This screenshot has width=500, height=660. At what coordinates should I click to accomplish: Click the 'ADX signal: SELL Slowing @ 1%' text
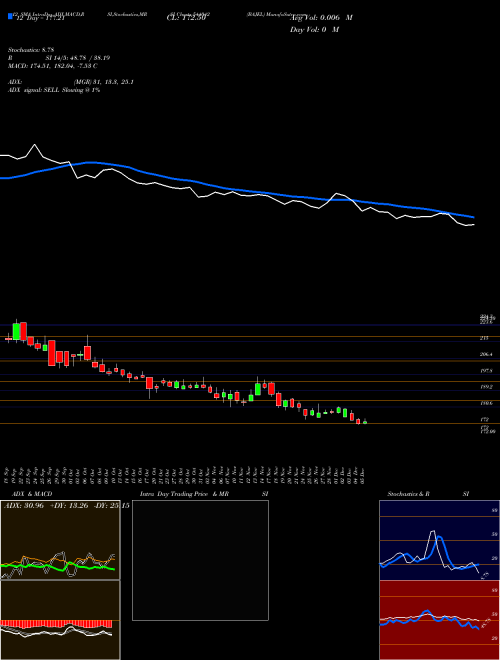click(54, 90)
